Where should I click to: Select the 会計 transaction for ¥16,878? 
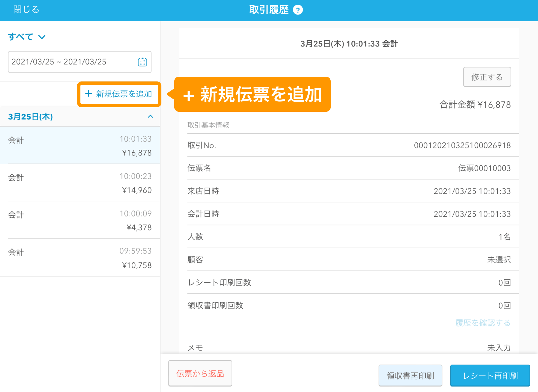80,146
